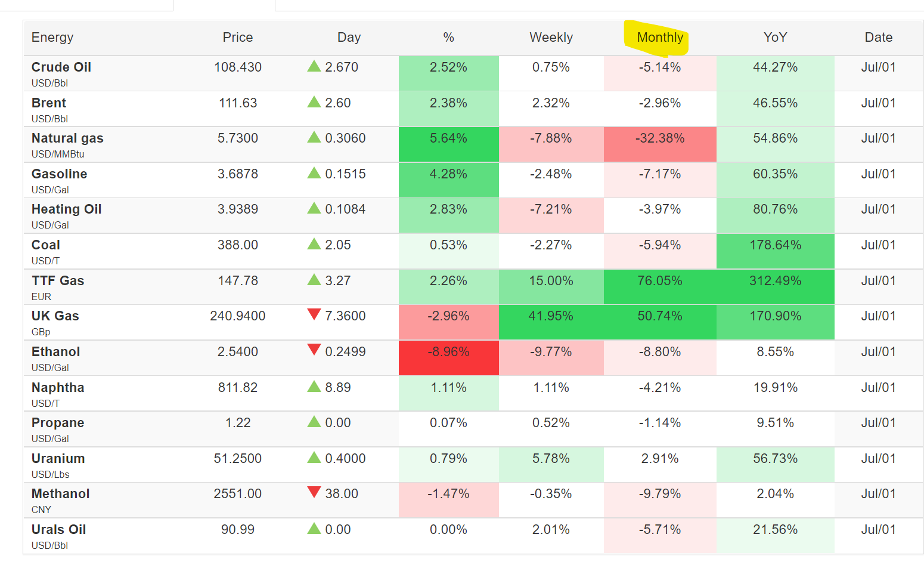Click the red down arrow in UK Gas row
924x562 pixels.
[314, 314]
